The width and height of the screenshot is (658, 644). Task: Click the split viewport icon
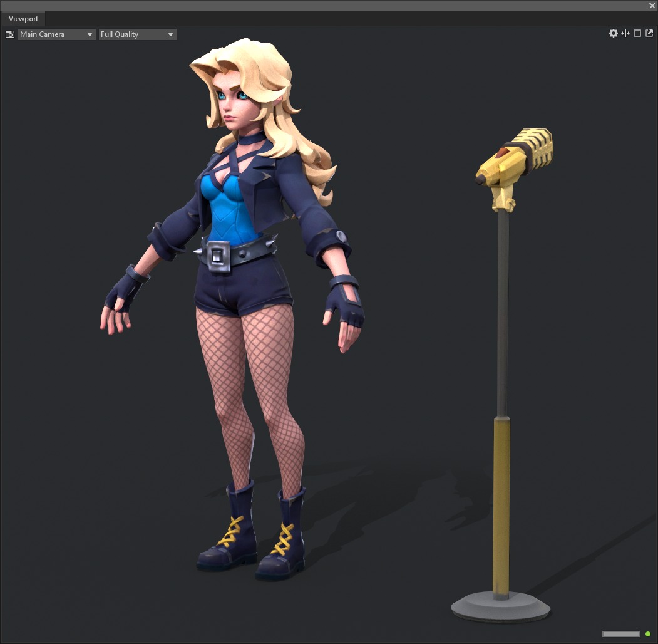pos(625,33)
